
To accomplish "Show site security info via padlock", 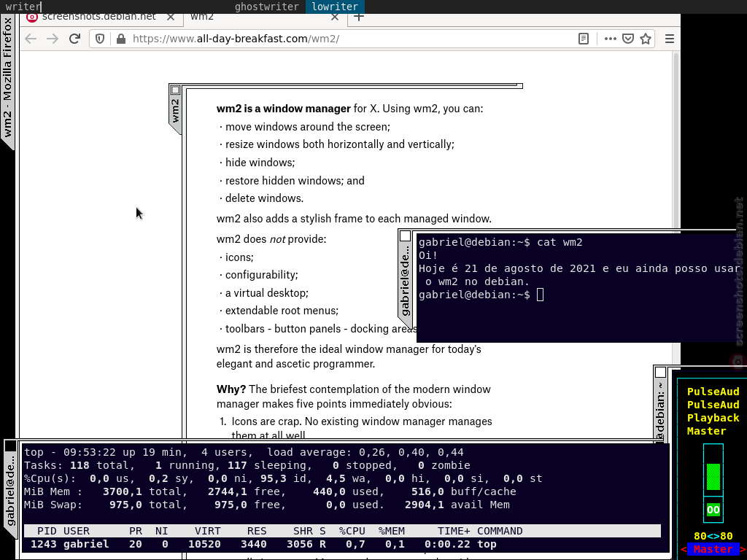I will [x=121, y=39].
